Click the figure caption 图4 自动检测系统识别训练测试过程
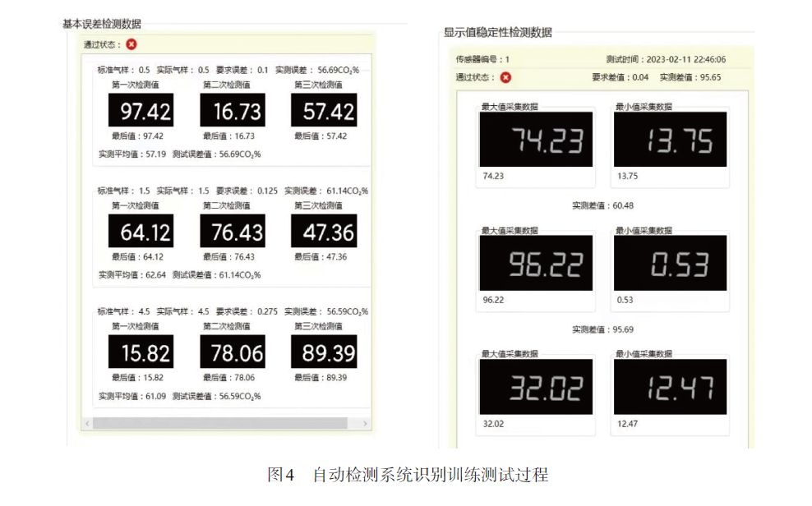Viewport: 812px width, 506px height. pos(408,475)
